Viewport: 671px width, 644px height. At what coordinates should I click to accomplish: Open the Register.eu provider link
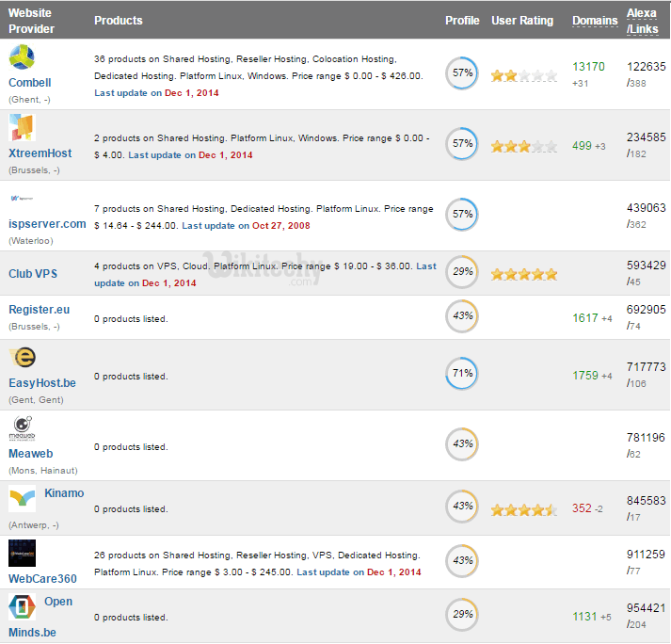pyautogui.click(x=39, y=310)
